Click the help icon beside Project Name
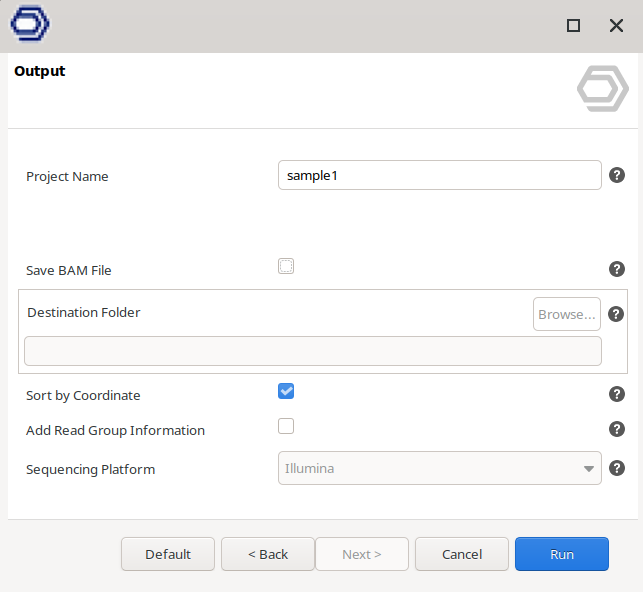 (617, 175)
